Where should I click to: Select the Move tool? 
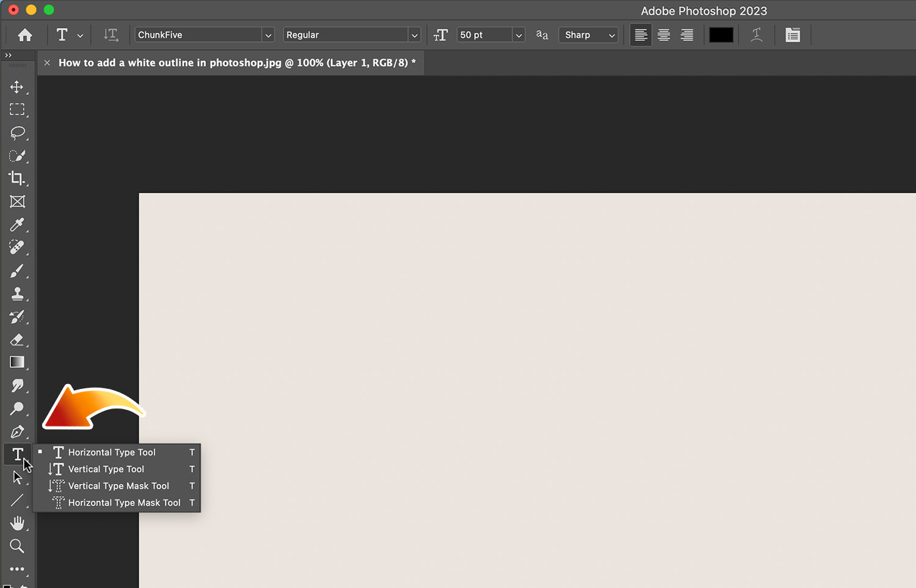18,87
